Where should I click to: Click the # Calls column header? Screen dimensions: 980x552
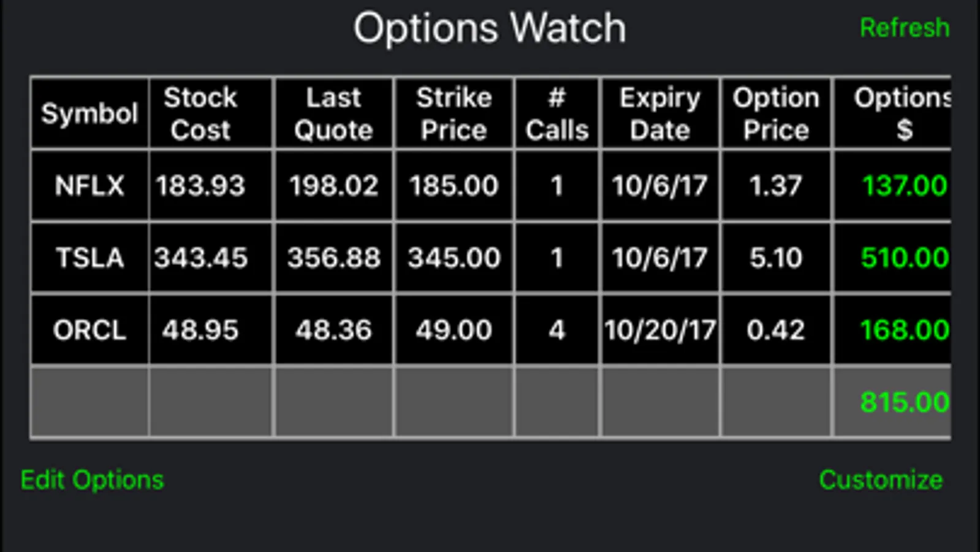[x=556, y=113]
